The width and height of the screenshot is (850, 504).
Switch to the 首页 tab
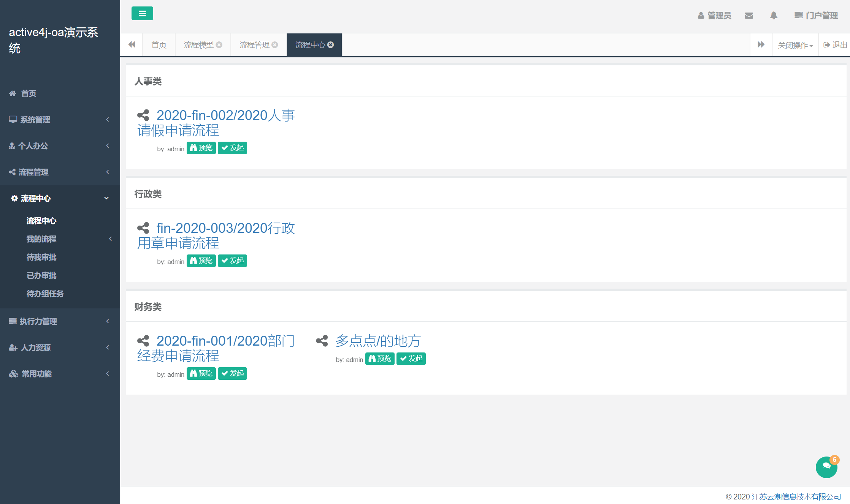coord(159,44)
